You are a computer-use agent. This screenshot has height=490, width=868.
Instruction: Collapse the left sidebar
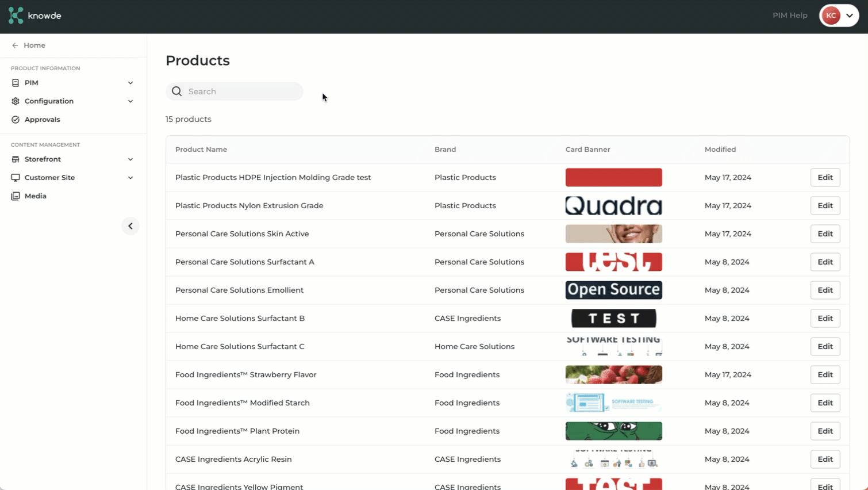pyautogui.click(x=130, y=226)
